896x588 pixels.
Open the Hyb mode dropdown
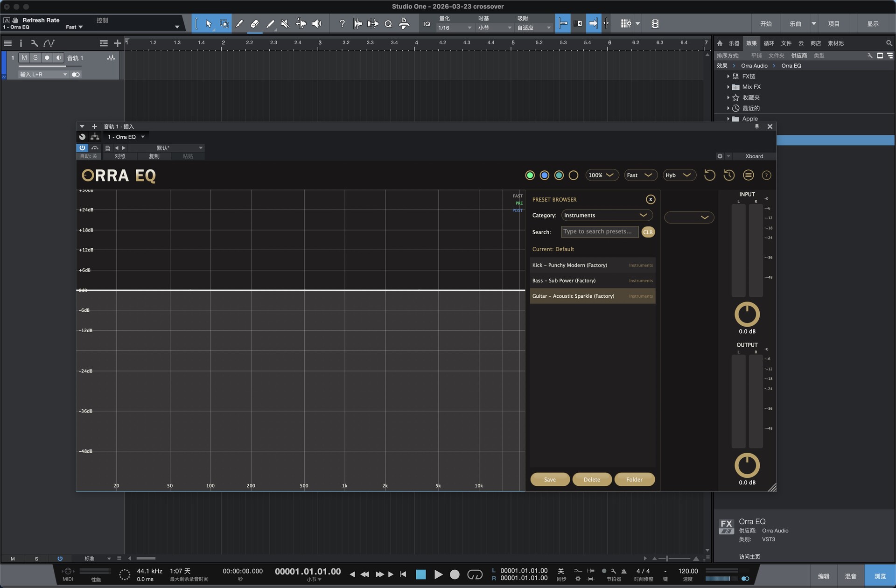tap(679, 175)
